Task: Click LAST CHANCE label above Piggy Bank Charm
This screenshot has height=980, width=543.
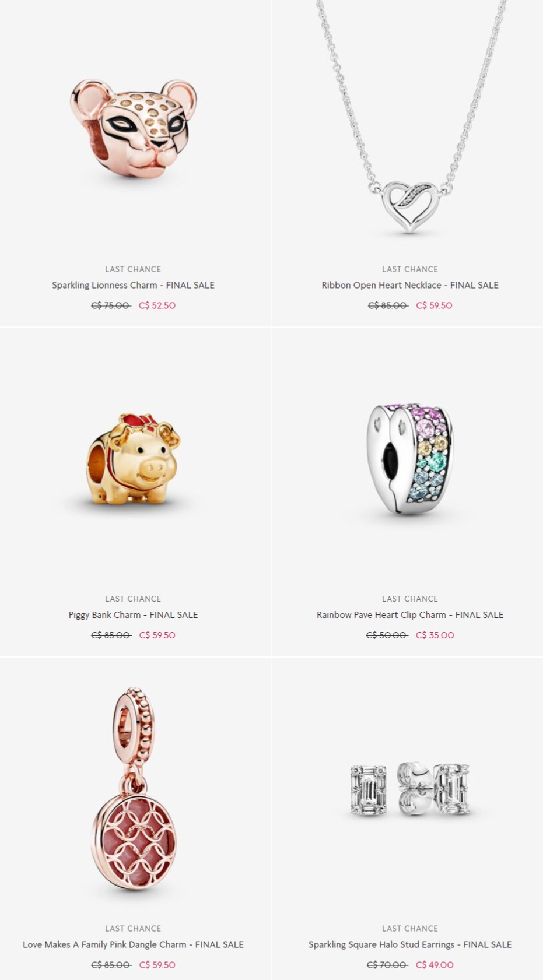Action: pos(133,599)
